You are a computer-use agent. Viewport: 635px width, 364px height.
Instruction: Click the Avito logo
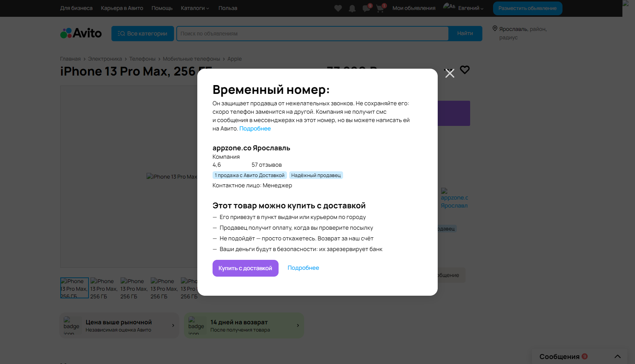(81, 33)
